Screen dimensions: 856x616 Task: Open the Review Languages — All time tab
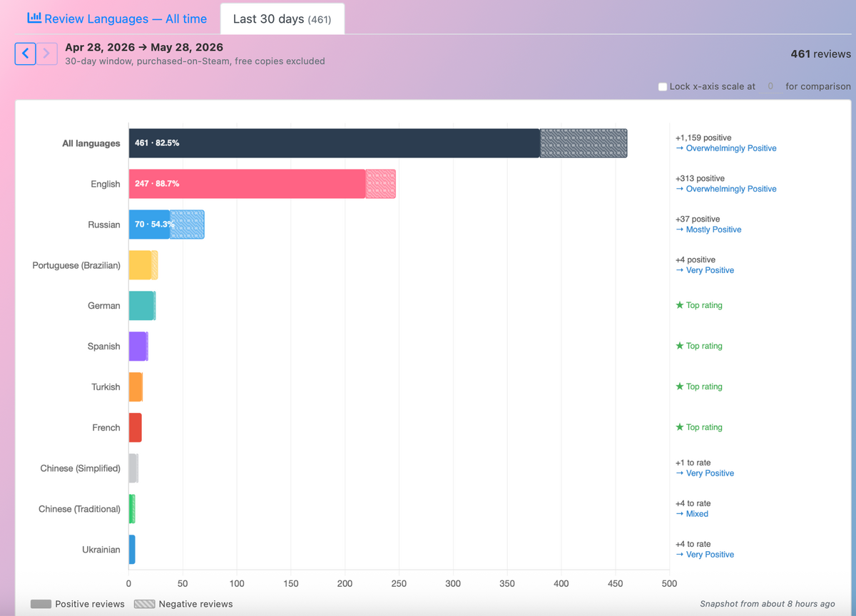(x=117, y=19)
